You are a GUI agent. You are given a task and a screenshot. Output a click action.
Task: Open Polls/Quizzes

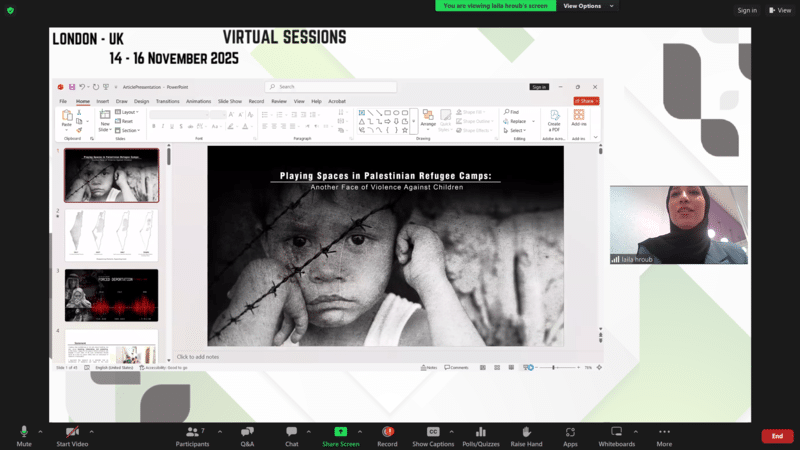481,434
